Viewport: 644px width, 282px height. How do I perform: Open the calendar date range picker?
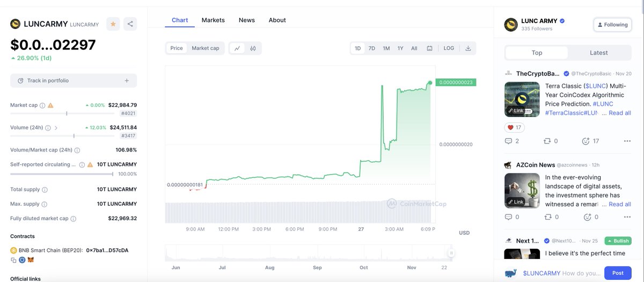[429, 48]
